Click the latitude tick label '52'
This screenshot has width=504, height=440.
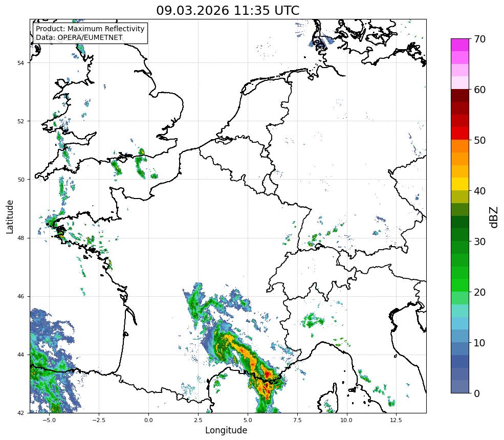click(20, 121)
